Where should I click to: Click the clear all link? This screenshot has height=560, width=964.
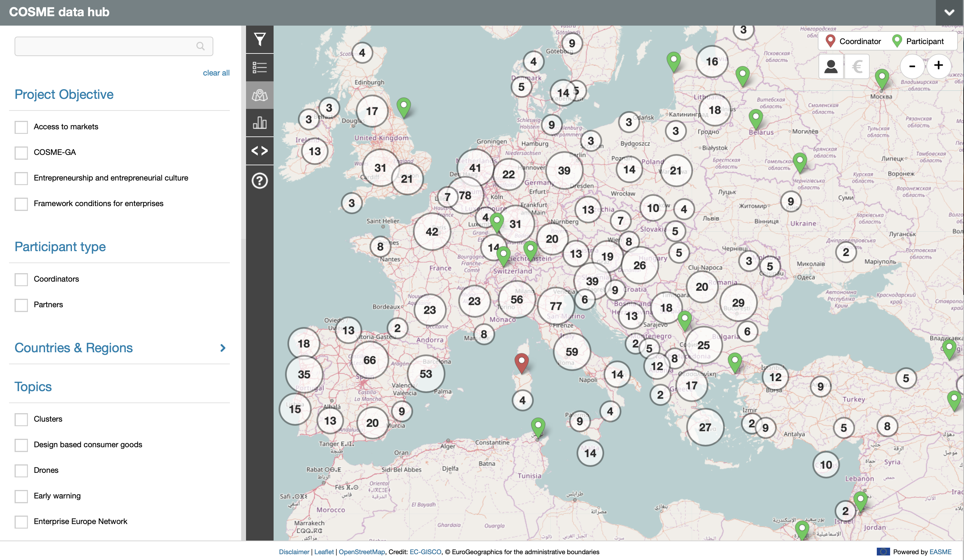coord(216,73)
